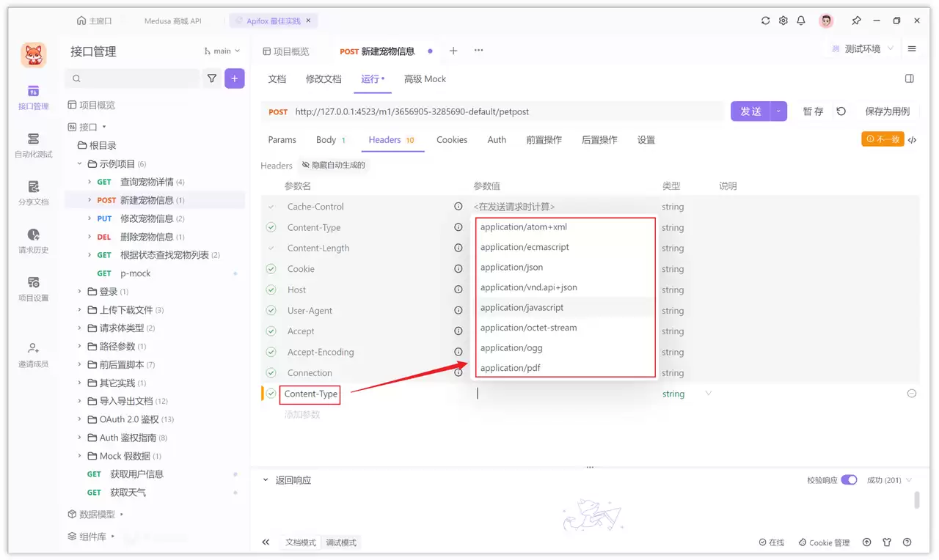Collapse the 示例项目 folder
Image resolution: width=939 pixels, height=560 pixels.
tap(80, 163)
